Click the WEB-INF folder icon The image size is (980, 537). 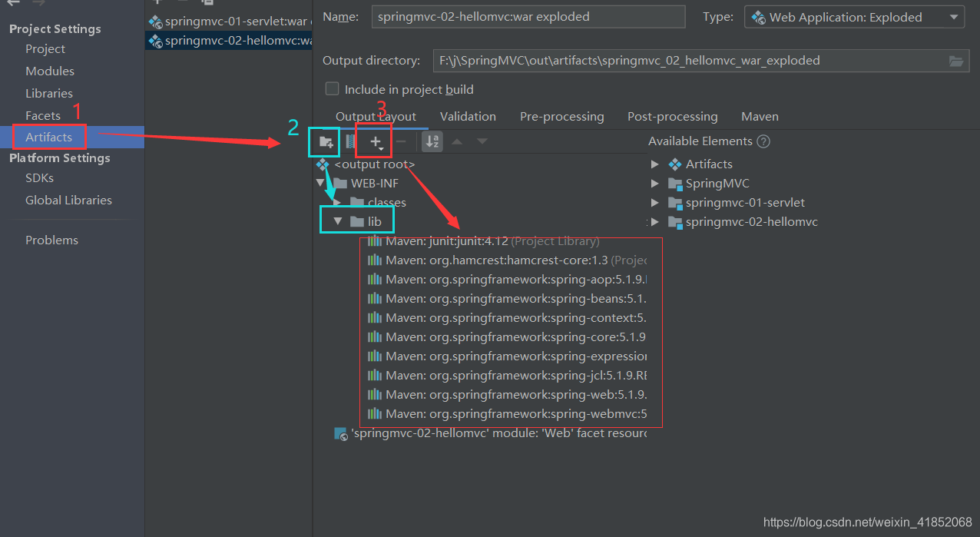pyautogui.click(x=340, y=184)
